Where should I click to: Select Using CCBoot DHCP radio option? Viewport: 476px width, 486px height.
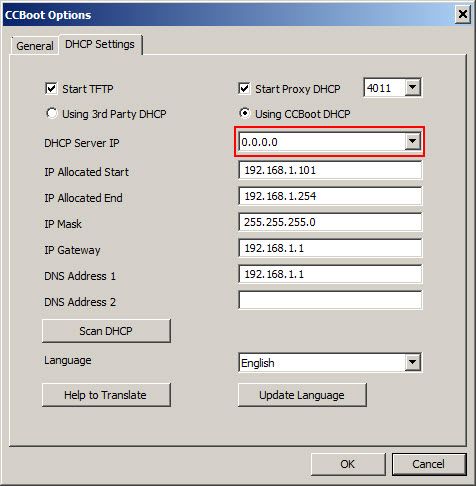click(244, 113)
